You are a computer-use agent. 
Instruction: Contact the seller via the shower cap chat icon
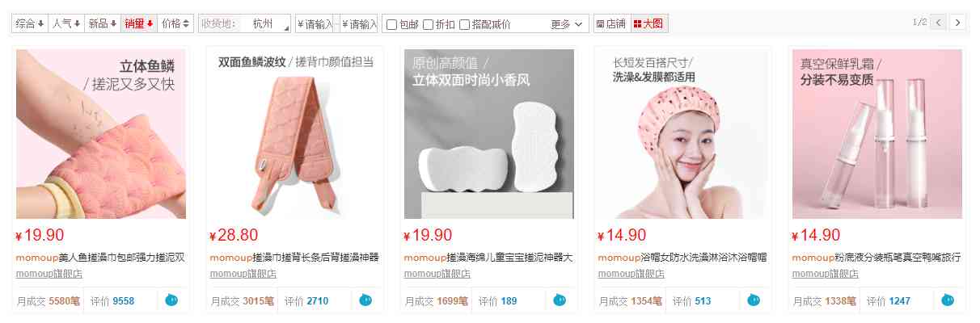pyautogui.click(x=754, y=300)
